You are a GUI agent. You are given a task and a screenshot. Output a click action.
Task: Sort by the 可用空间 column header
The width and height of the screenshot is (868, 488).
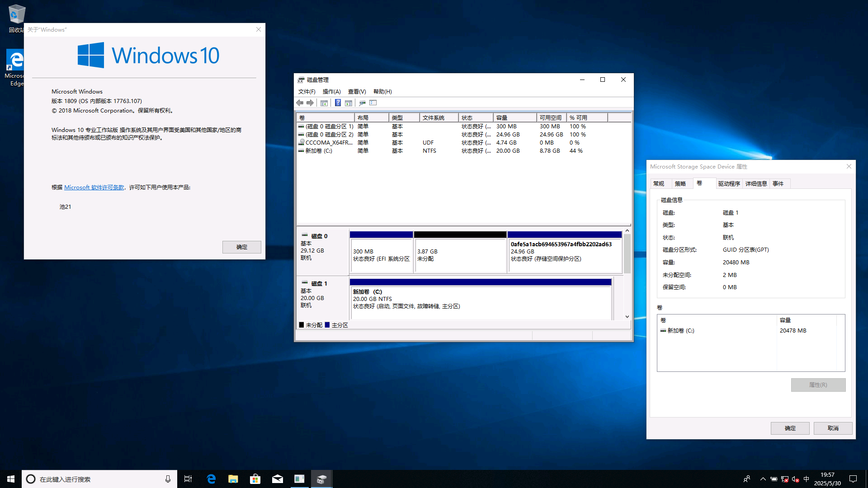click(x=552, y=118)
